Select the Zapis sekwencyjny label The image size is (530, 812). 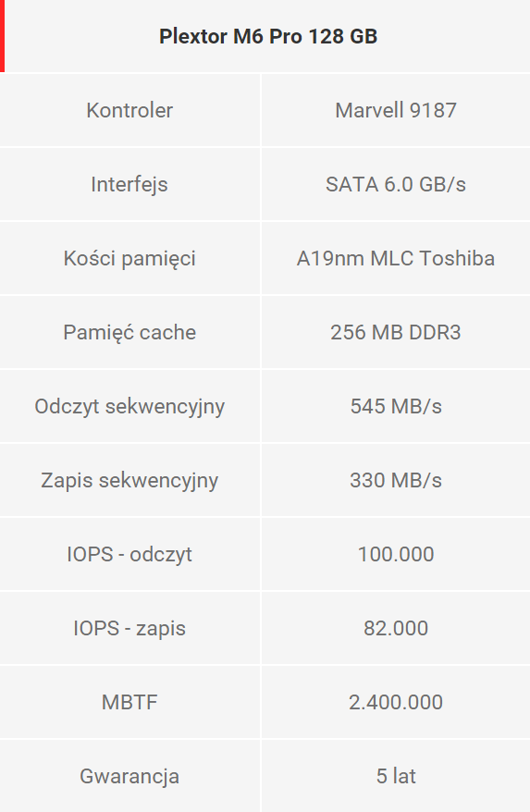click(x=129, y=481)
